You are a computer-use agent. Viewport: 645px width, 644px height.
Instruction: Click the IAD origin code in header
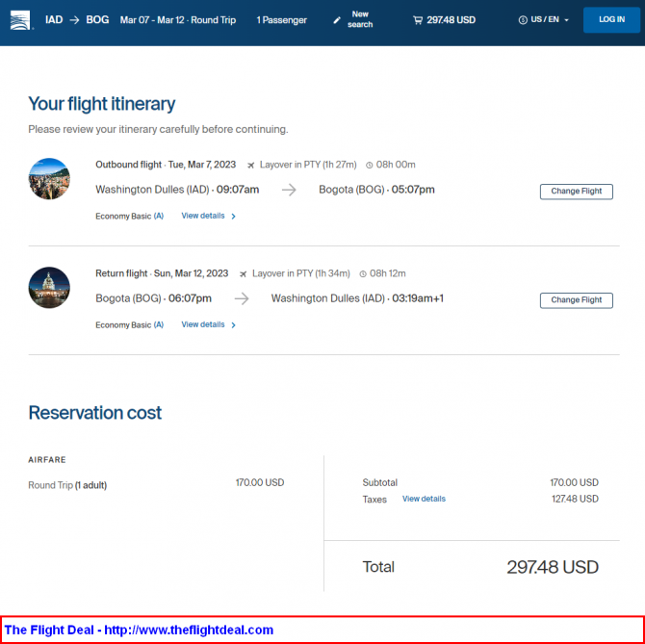(54, 20)
